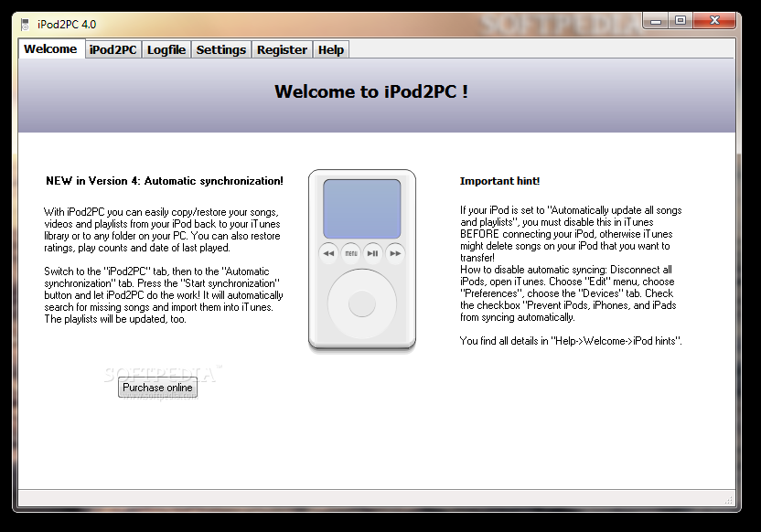Click the "Welcome to iPod2PC !" heading banner
The width and height of the screenshot is (761, 532).
coord(371,91)
